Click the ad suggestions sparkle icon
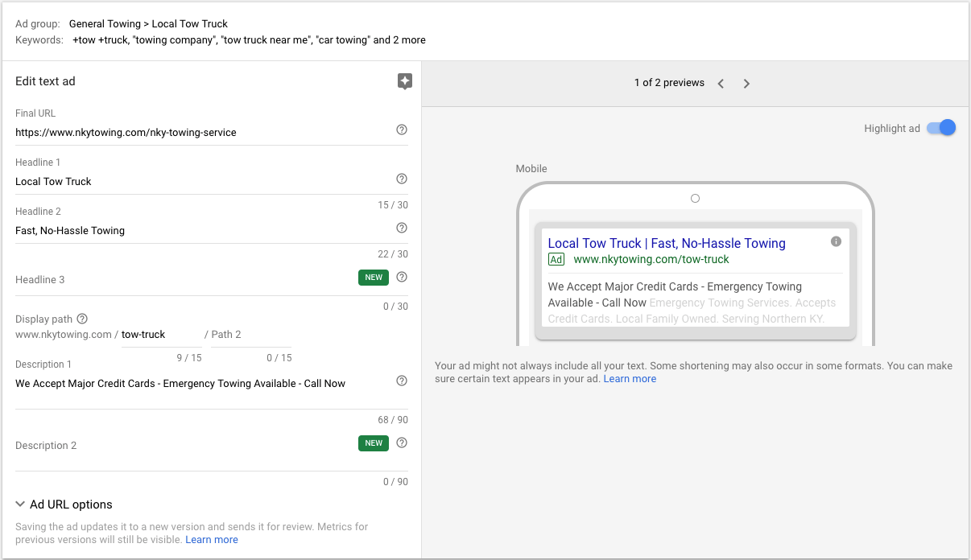Viewport: 971px width, 560px height. tap(405, 81)
